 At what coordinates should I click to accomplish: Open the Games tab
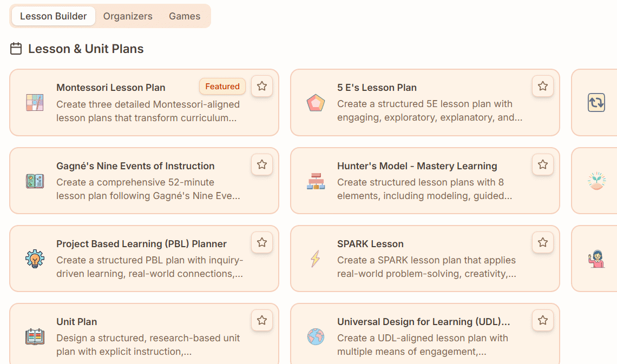tap(185, 16)
